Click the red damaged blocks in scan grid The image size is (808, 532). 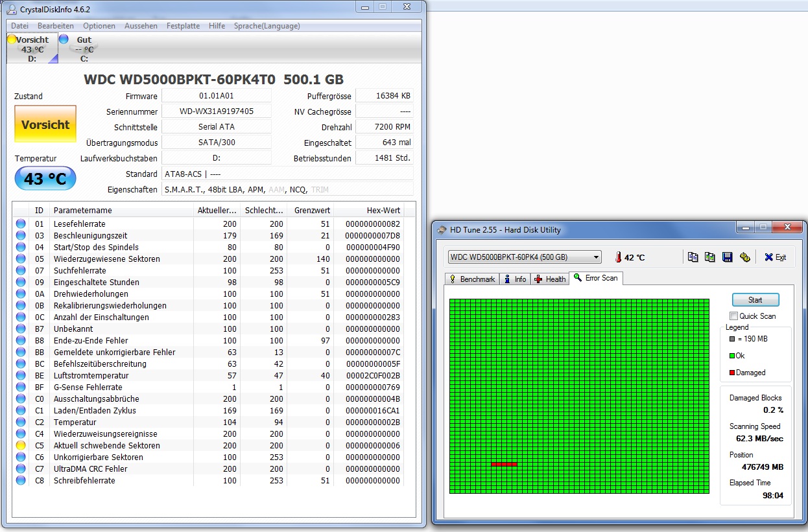(504, 464)
